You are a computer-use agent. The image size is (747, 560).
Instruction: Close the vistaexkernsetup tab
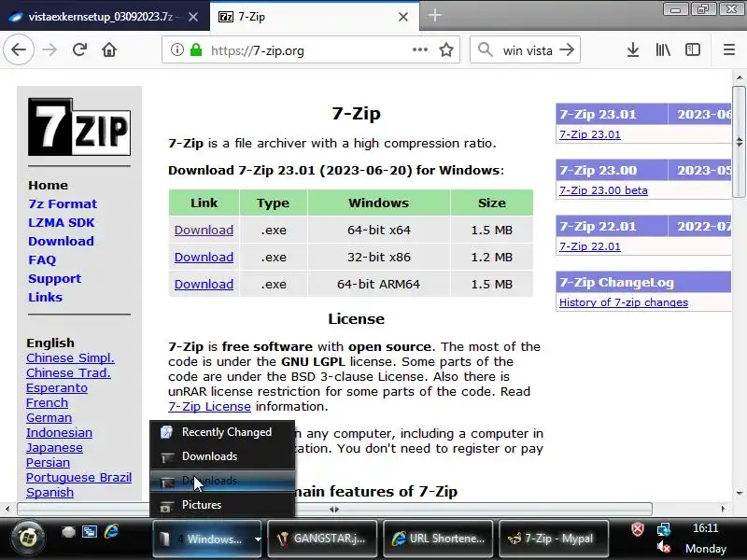(193, 17)
